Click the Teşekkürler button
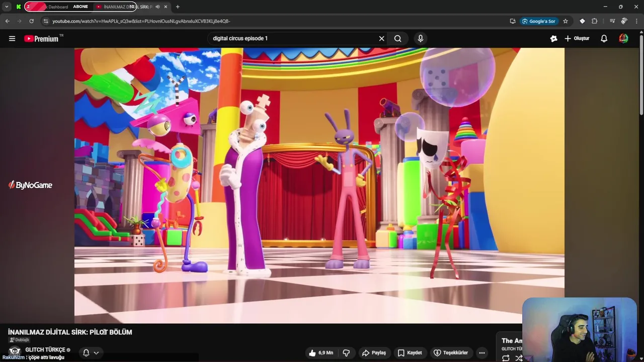The height and width of the screenshot is (362, 644). tap(451, 353)
